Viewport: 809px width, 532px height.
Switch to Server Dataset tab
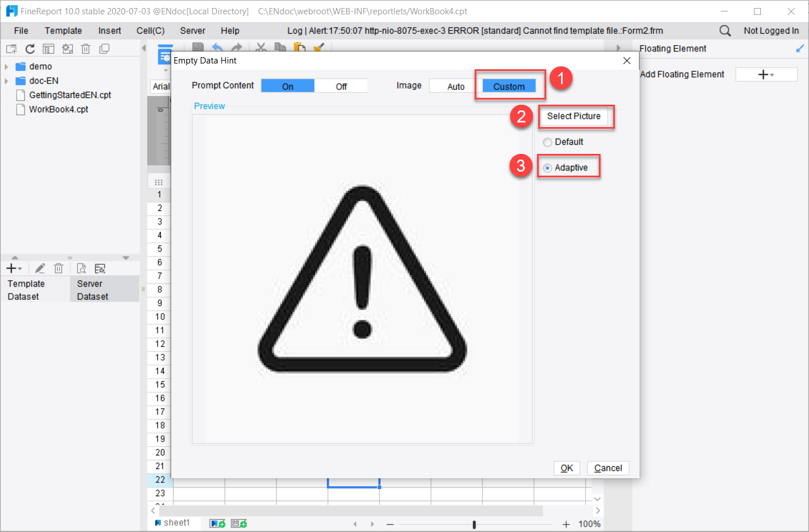104,290
